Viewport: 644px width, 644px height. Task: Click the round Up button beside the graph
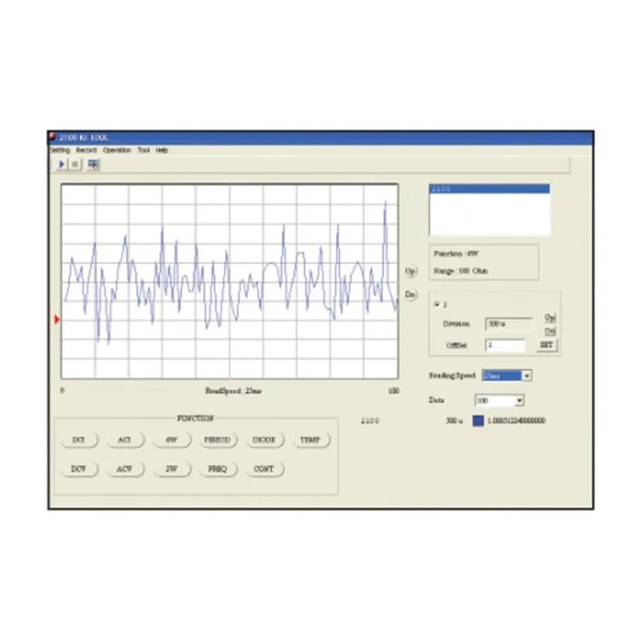click(x=411, y=271)
